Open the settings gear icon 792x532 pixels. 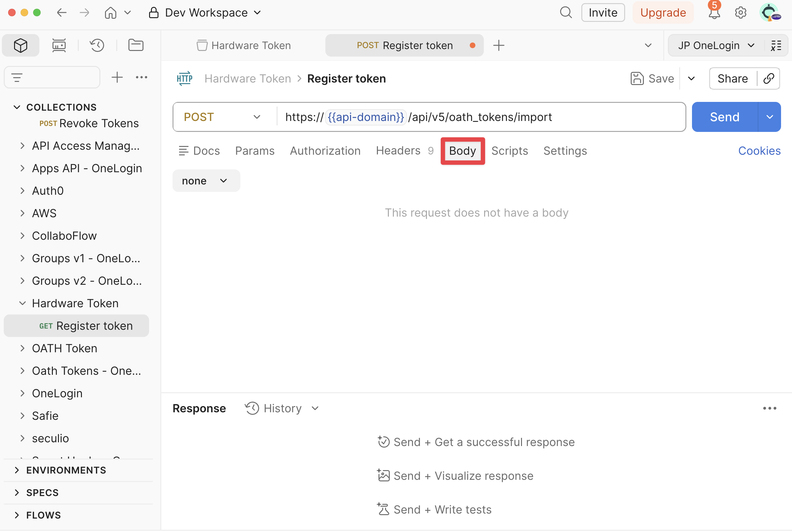(740, 13)
